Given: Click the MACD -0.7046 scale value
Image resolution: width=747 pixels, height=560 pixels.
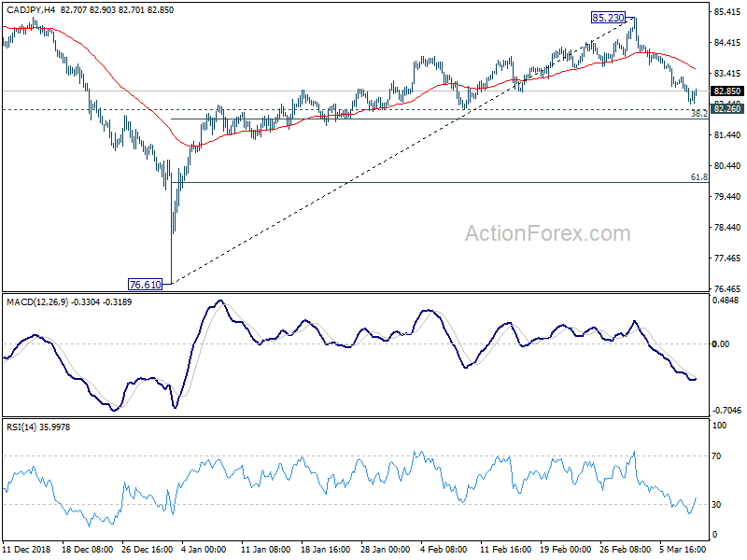Looking at the screenshot, I should click(726, 410).
